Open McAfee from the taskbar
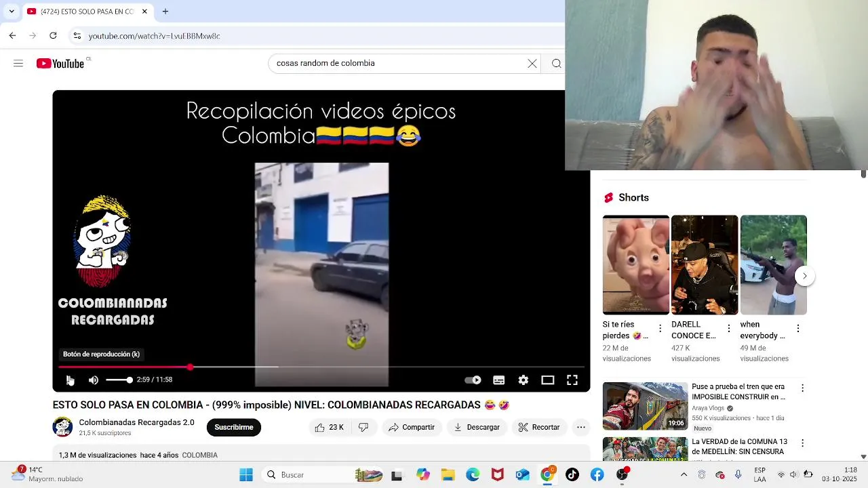868x488 pixels. tap(498, 475)
